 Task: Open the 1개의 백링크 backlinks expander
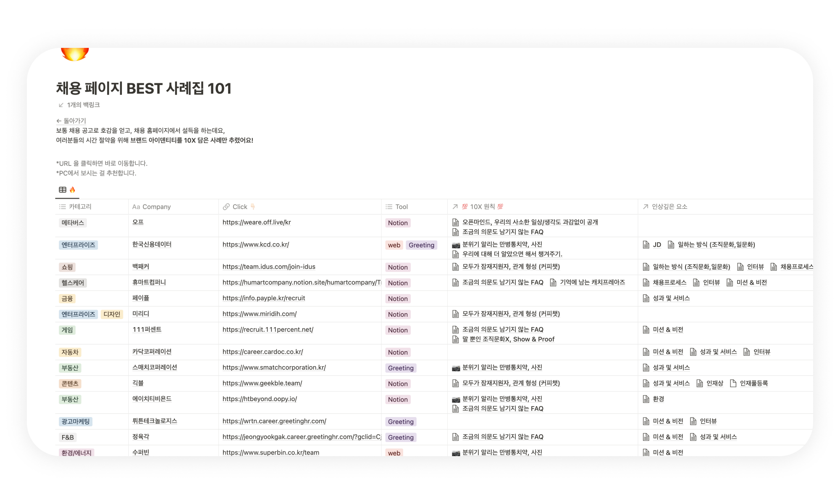pos(79,105)
